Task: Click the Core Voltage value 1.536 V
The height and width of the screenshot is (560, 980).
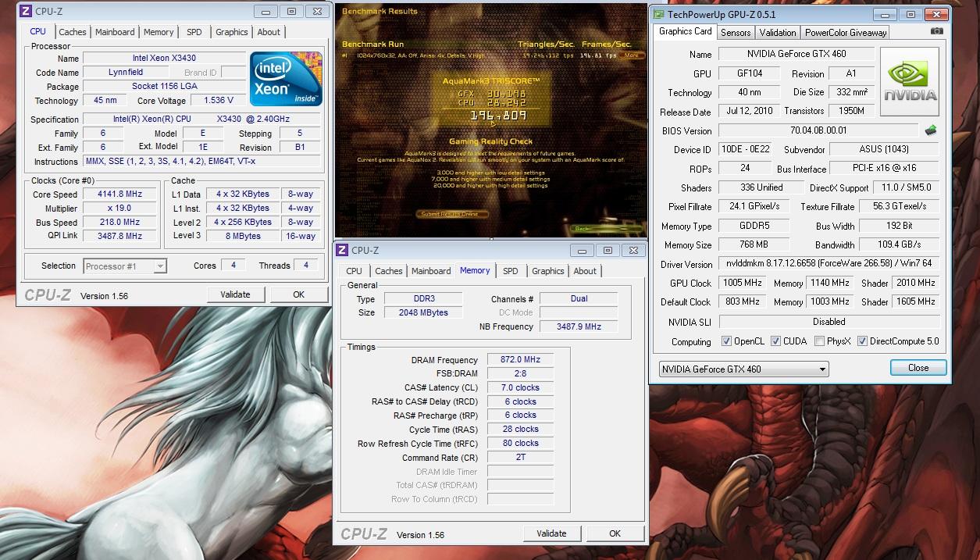Action: point(218,101)
